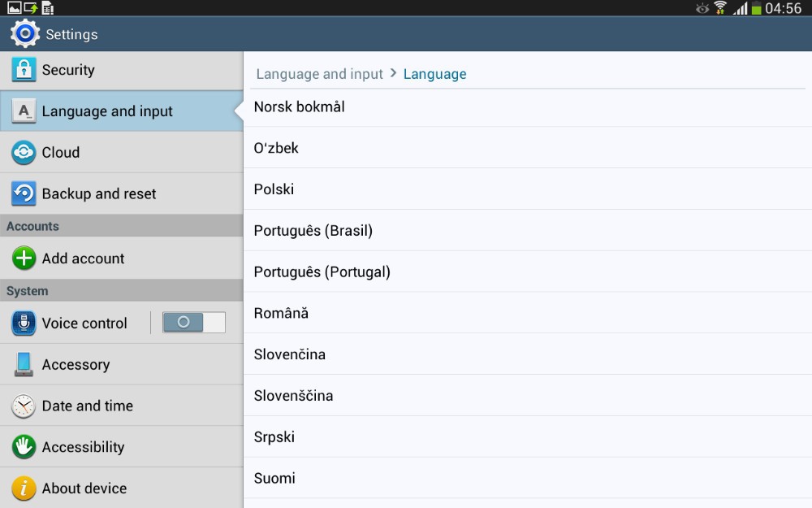Viewport: 812px width, 508px height.
Task: Tap the Settings gear icon in header
Action: pos(24,34)
